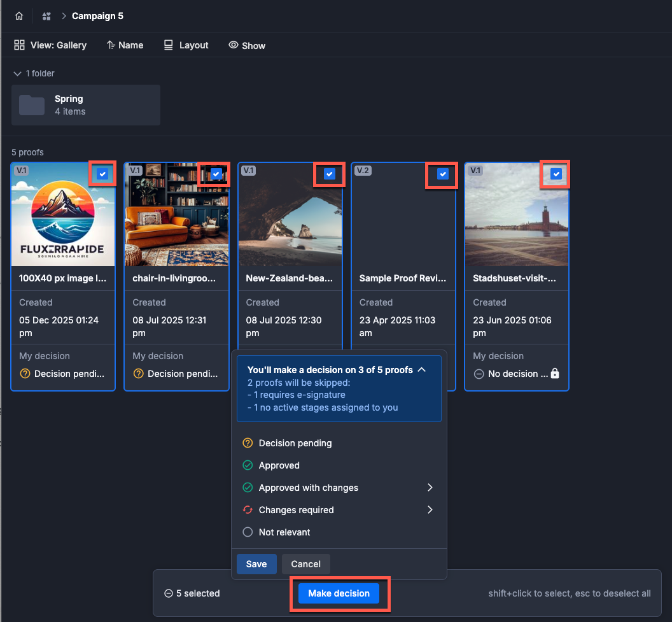
Task: Open the Spring folder
Action: (x=86, y=105)
